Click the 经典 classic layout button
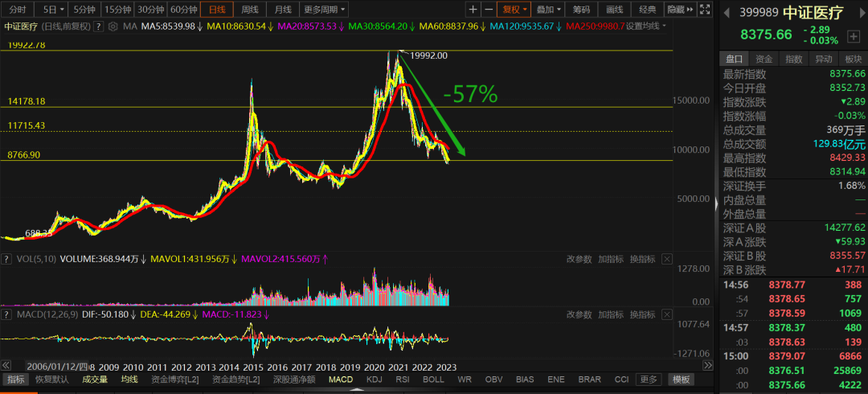 pyautogui.click(x=648, y=10)
